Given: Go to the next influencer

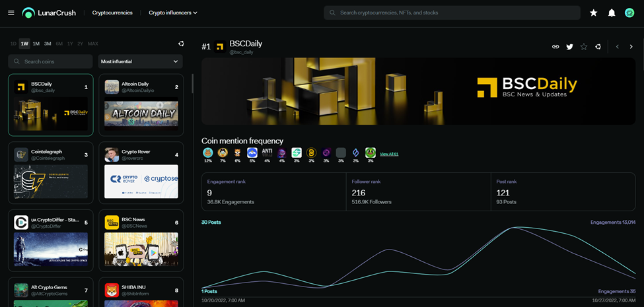Looking at the screenshot, I should click(631, 47).
